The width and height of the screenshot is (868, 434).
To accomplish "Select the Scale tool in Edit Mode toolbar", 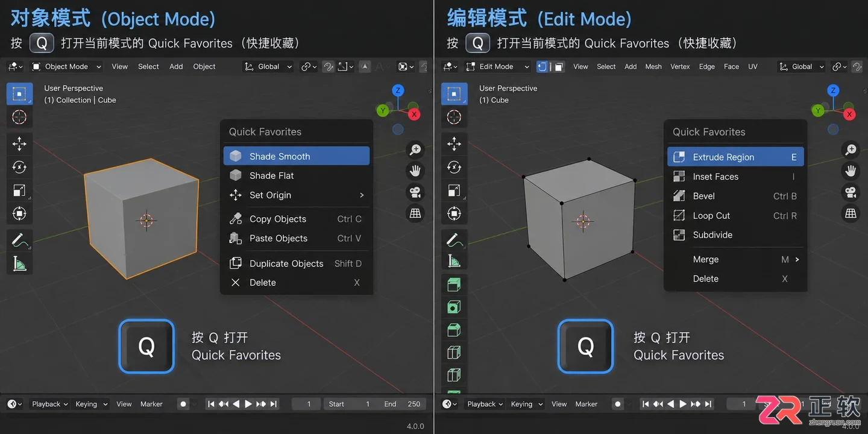I will 454,190.
